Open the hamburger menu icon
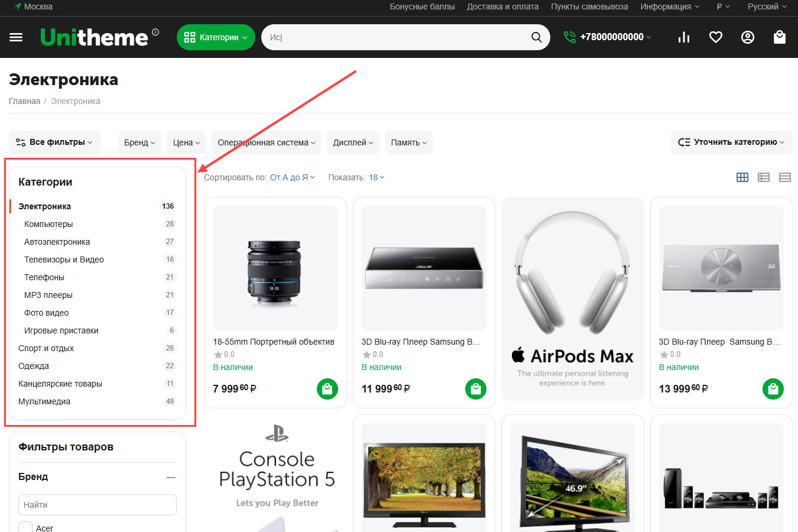This screenshot has height=532, width=798. point(16,37)
